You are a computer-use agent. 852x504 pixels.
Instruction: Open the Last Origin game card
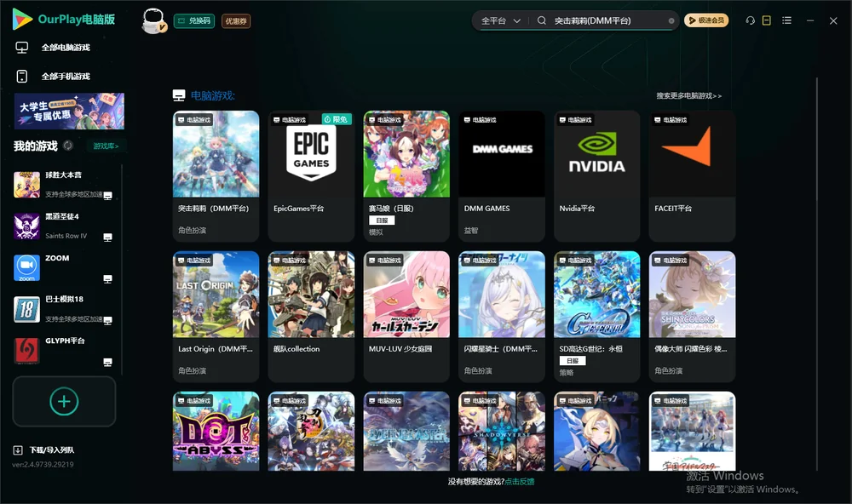(216, 317)
